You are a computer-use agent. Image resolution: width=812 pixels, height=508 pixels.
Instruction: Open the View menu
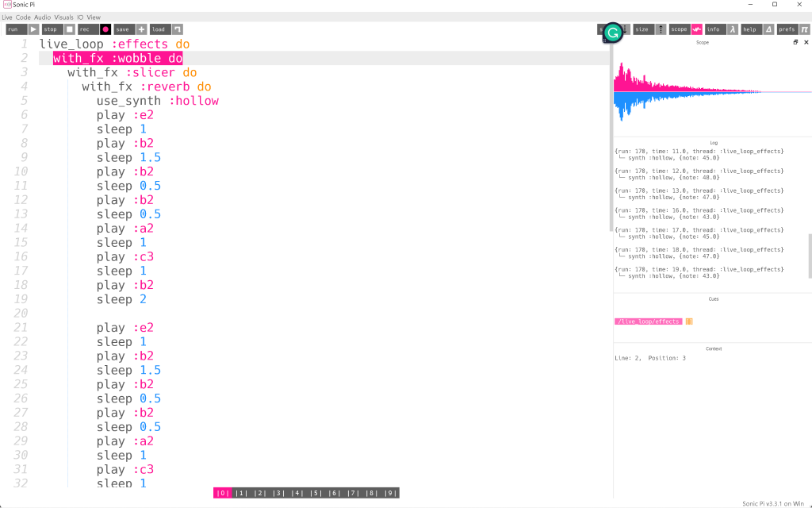(94, 17)
